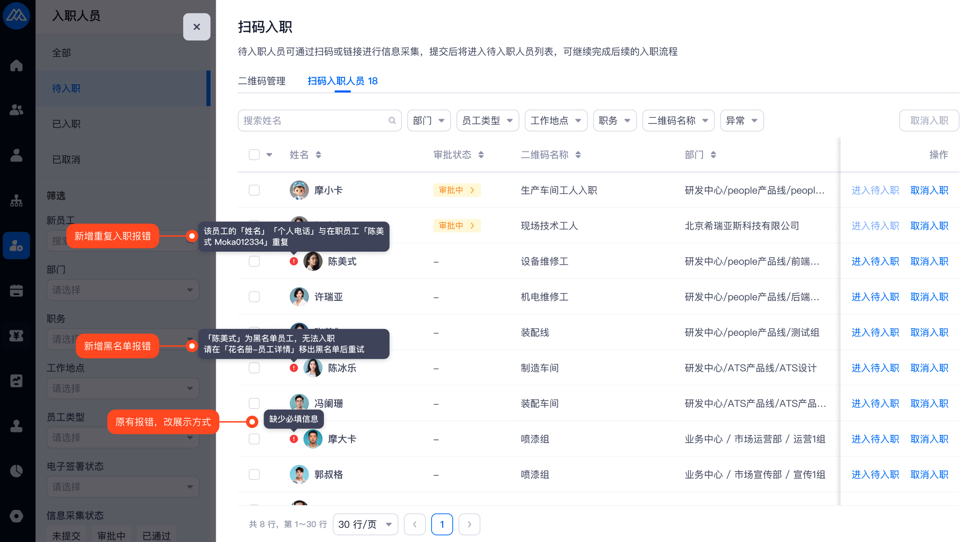
Task: Click the calendar icon in sidebar
Action: 17,291
